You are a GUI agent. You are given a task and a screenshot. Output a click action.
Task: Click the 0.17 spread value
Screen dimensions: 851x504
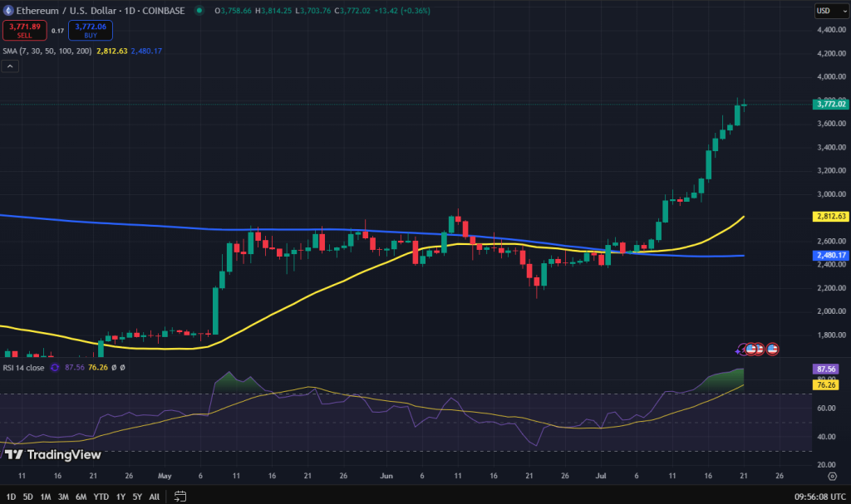point(57,31)
